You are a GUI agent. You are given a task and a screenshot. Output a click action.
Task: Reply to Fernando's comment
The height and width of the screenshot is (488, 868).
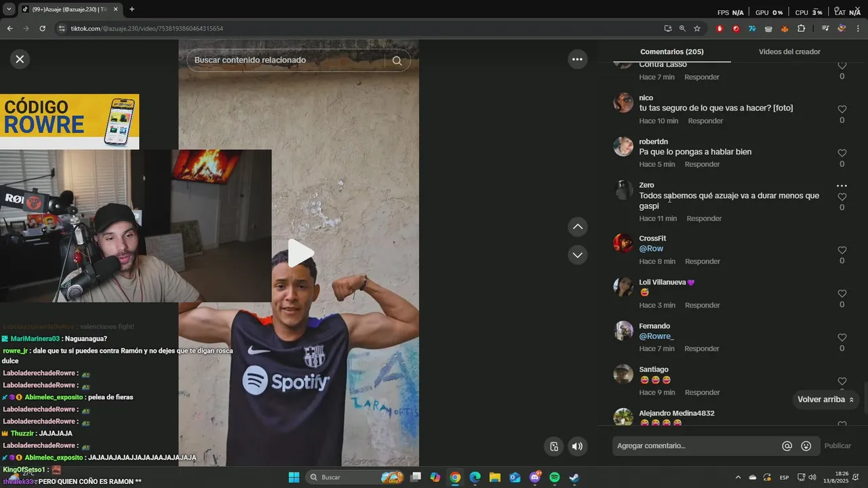click(x=701, y=348)
